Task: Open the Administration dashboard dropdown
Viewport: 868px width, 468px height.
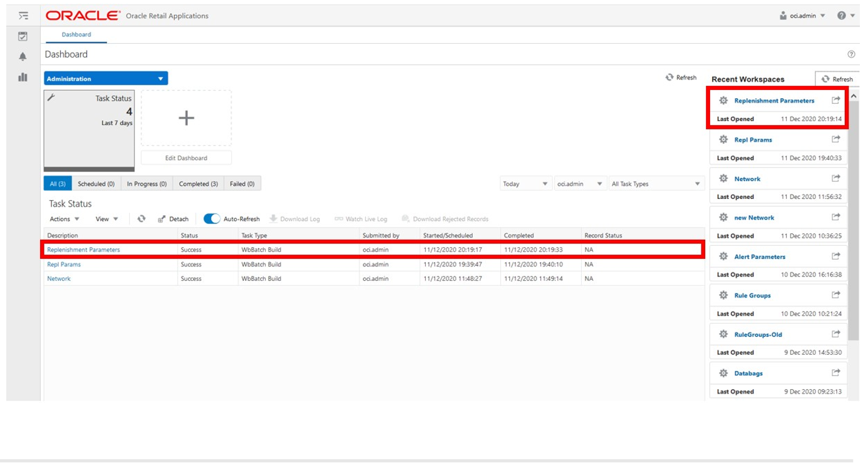Action: pos(106,79)
